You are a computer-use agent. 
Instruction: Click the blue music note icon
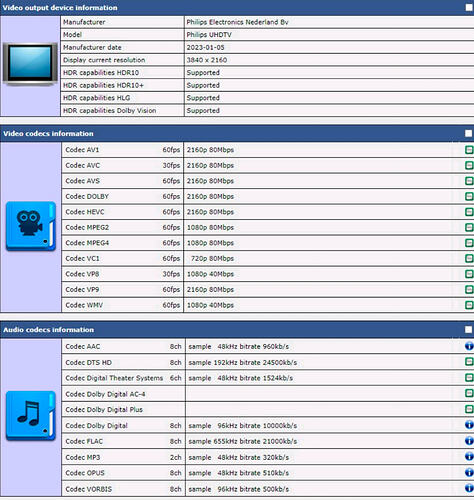click(x=31, y=415)
